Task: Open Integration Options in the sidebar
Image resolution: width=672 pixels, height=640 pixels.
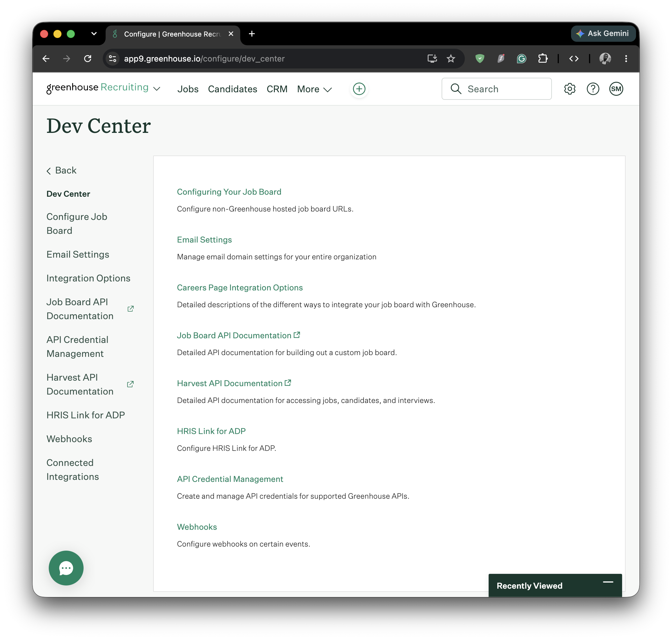Action: (x=88, y=278)
